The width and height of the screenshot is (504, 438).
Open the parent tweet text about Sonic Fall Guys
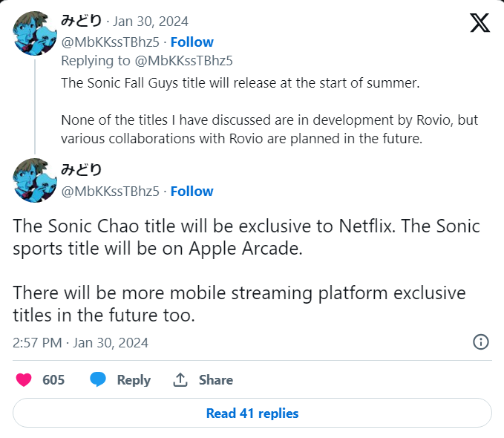click(269, 111)
